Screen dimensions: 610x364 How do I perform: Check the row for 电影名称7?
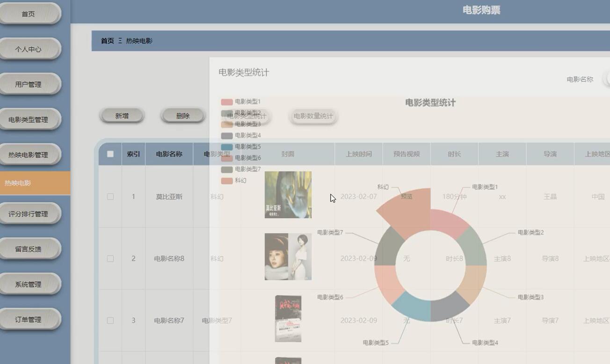[x=110, y=321]
